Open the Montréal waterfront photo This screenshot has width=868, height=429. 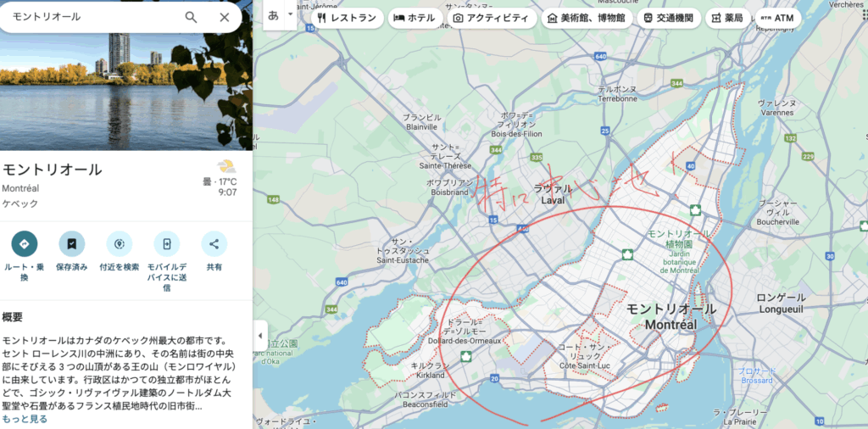tap(126, 92)
